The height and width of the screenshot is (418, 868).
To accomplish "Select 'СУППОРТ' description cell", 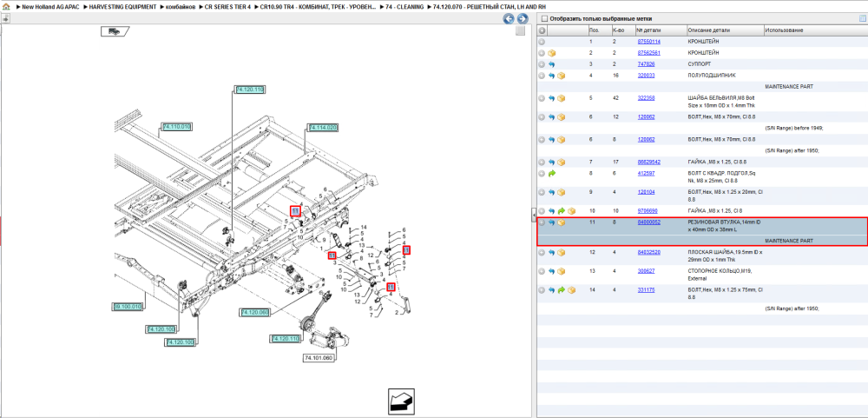I will point(699,64).
